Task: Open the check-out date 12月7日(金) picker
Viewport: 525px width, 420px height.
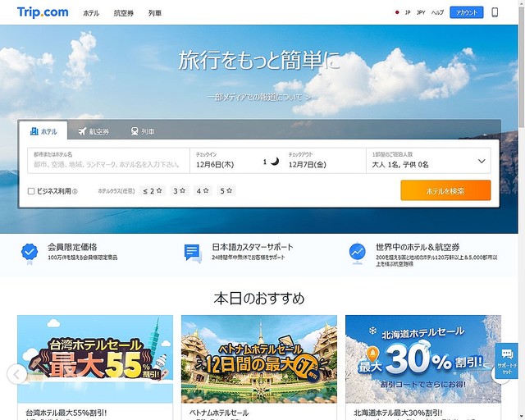Action: (x=308, y=164)
